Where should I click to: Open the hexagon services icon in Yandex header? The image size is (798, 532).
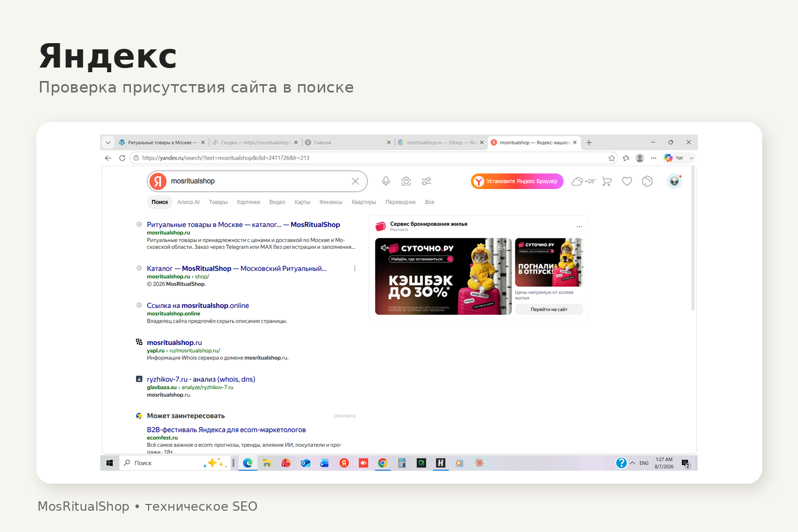click(647, 181)
